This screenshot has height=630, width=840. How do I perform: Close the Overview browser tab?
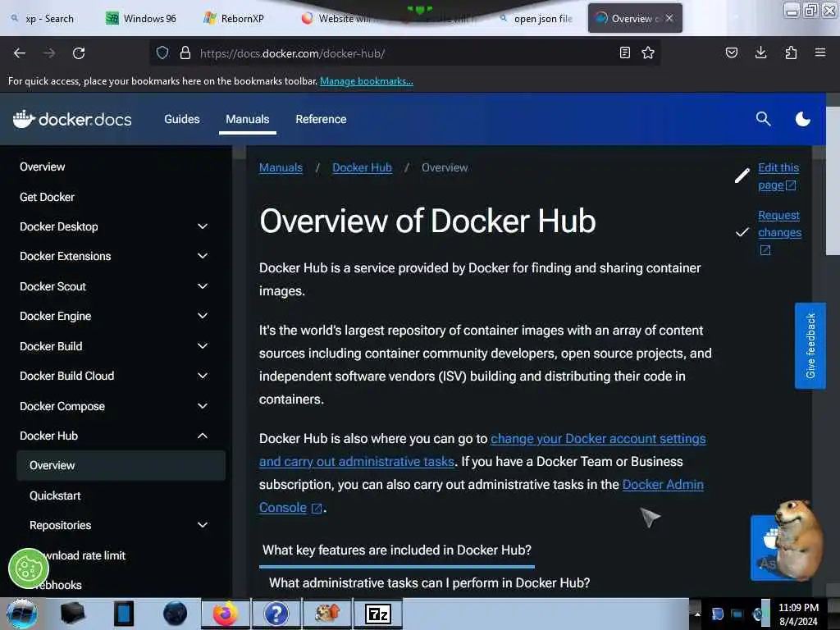tap(669, 18)
